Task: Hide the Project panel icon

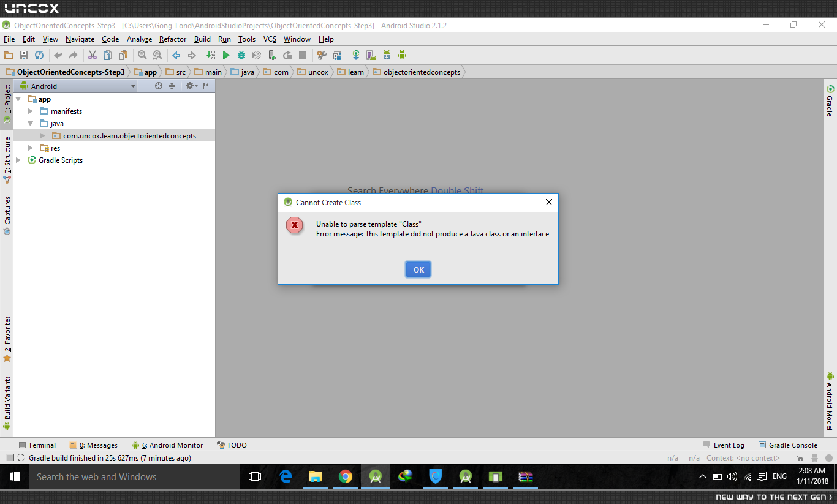Action: tap(207, 86)
